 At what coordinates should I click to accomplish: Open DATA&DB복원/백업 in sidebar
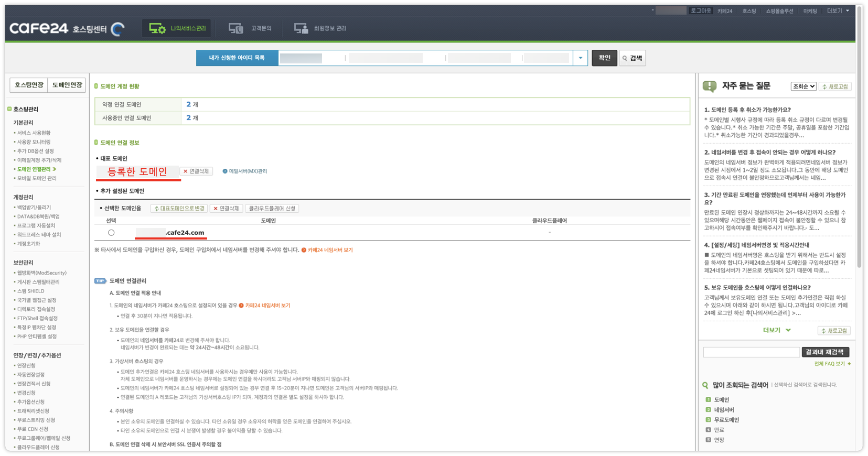[38, 216]
